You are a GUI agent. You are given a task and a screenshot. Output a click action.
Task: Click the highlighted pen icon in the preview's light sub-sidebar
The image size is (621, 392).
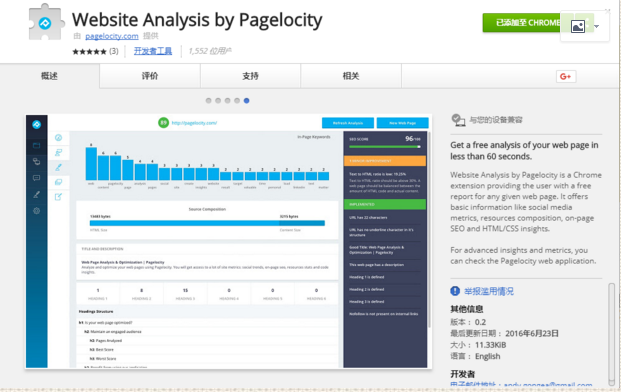[x=59, y=167]
